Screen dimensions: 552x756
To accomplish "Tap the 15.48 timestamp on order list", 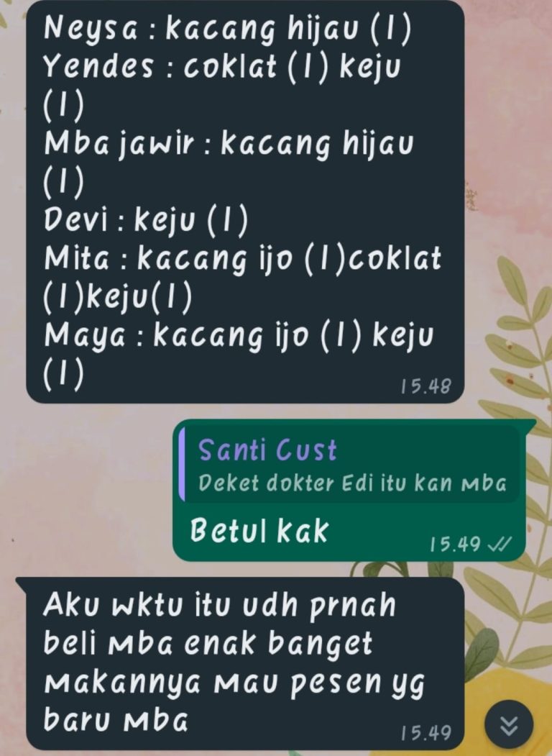I will 425,386.
